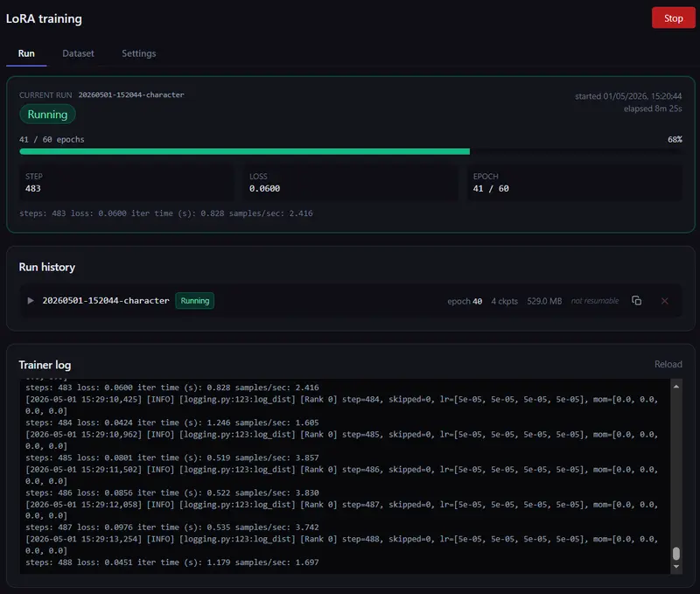The image size is (700, 594).
Task: Click the log line "steps: 486 loss: 0.0856"
Action: (172, 493)
